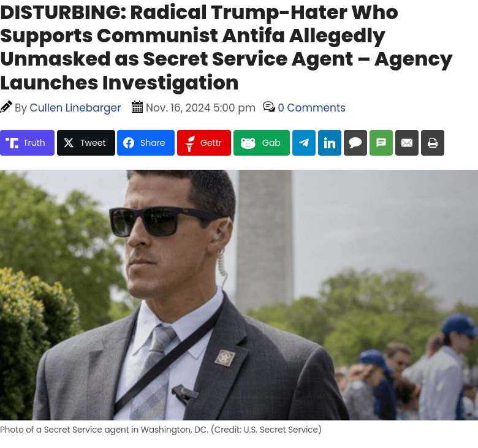
Task: Click the Gettr torch icon
Action: coord(189,143)
